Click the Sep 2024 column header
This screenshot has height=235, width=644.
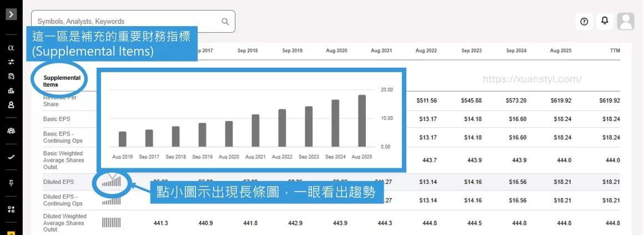click(516, 51)
